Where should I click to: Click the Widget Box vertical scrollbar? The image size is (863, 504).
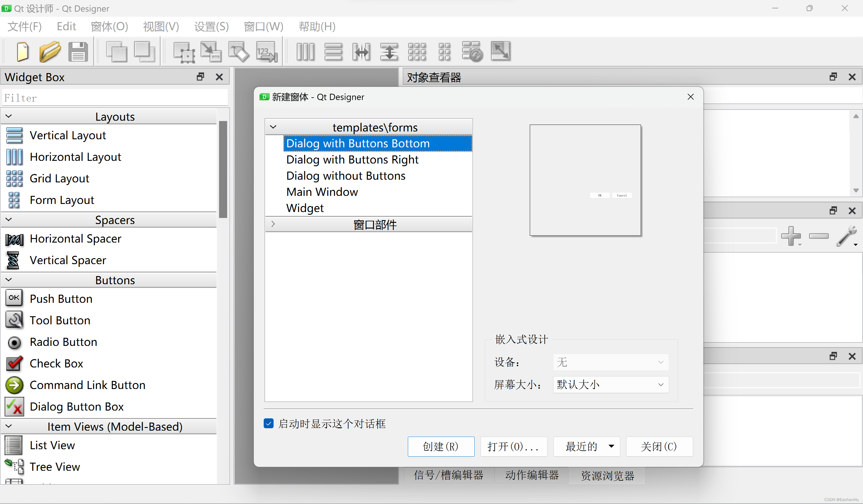pos(223,169)
